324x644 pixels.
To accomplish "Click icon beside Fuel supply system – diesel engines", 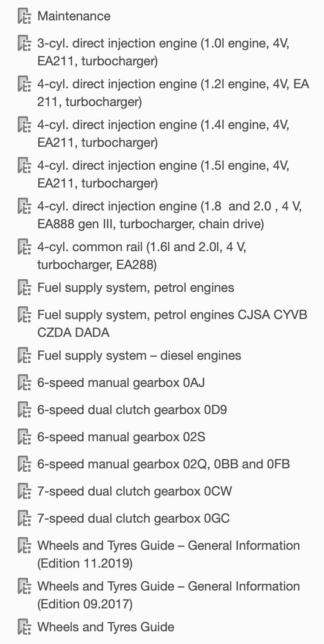I will click(x=25, y=356).
